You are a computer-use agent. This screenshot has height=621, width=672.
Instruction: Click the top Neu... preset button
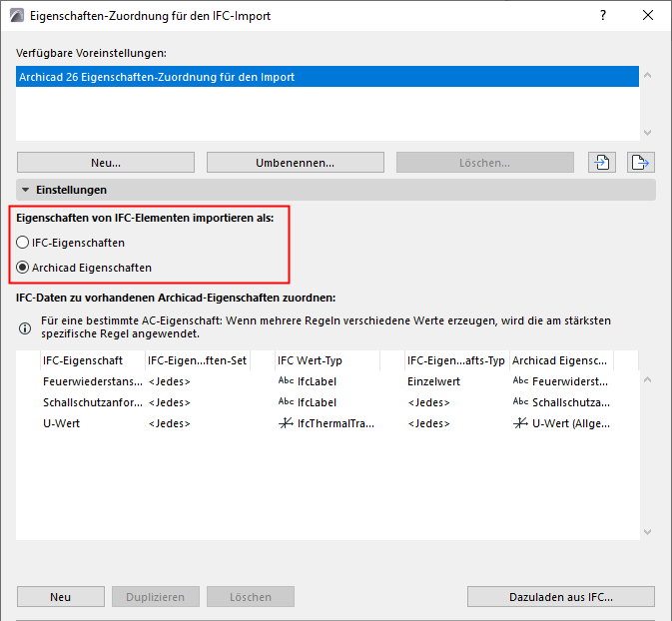[106, 163]
